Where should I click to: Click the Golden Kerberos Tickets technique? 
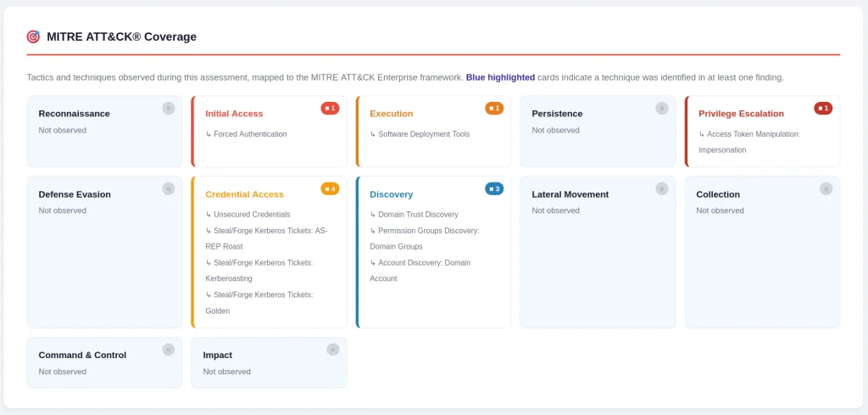pyautogui.click(x=259, y=302)
